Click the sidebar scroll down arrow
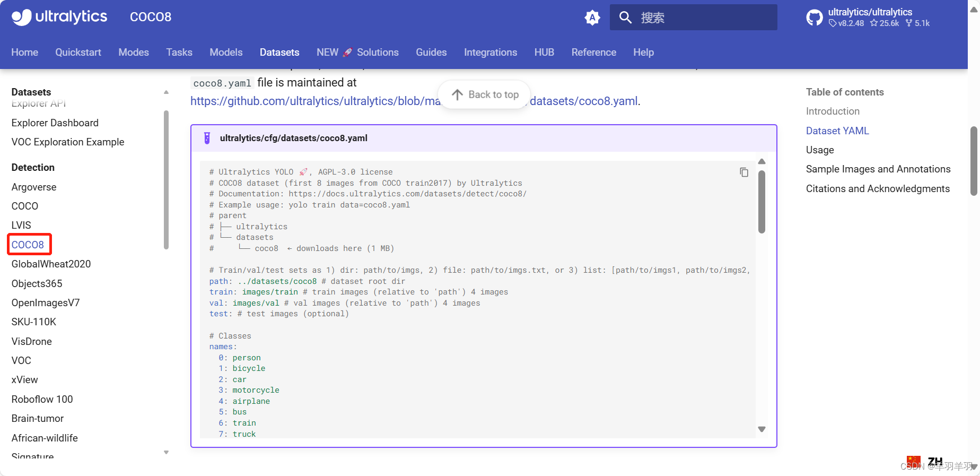 (x=166, y=453)
